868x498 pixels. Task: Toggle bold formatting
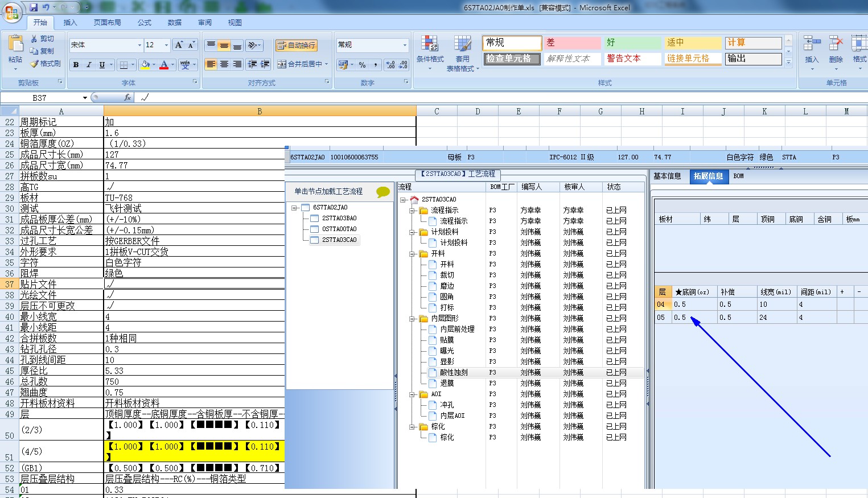coord(76,65)
